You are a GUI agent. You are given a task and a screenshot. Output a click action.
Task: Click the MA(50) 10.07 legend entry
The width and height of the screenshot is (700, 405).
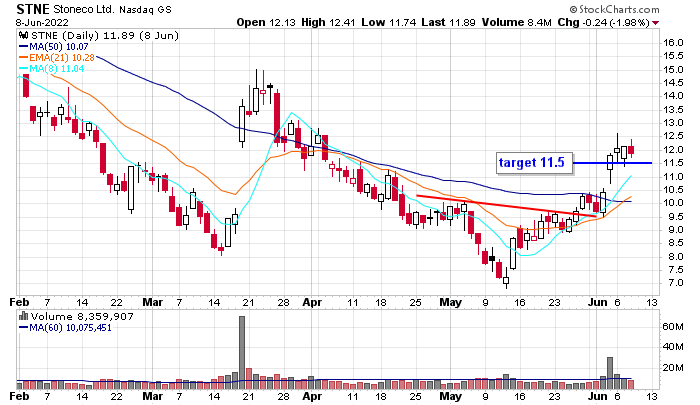[54, 46]
